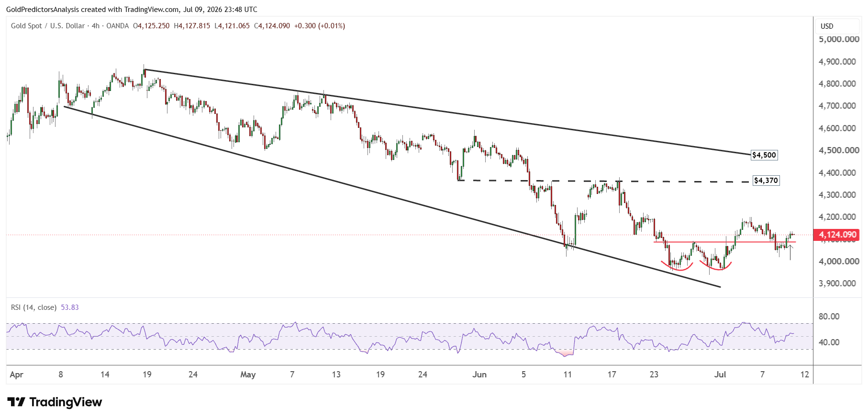Click the low price value L4,121.065

(232, 26)
